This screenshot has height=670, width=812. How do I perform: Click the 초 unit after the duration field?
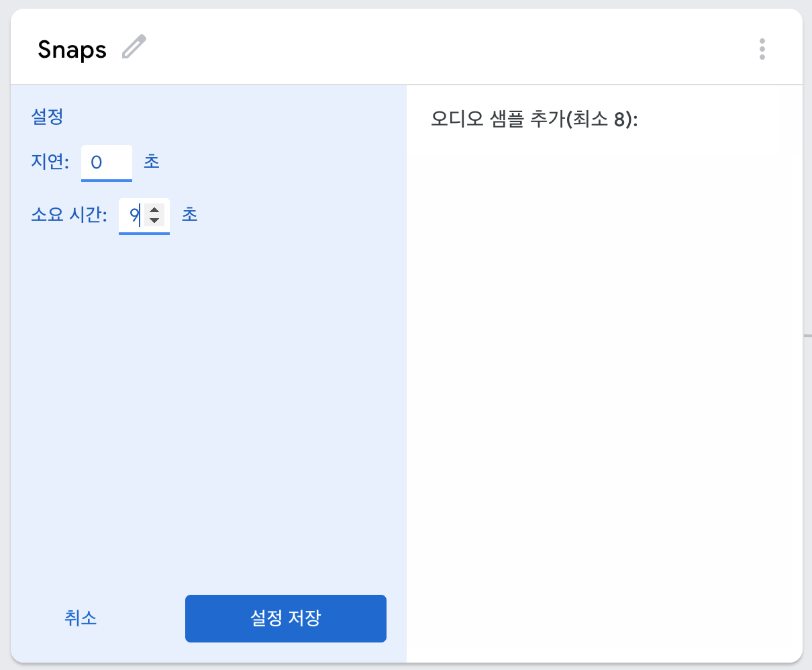(190, 215)
